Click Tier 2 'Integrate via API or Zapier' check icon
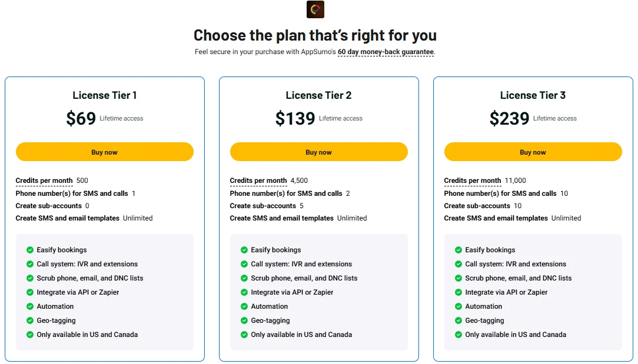This screenshot has width=638, height=364. 244,292
